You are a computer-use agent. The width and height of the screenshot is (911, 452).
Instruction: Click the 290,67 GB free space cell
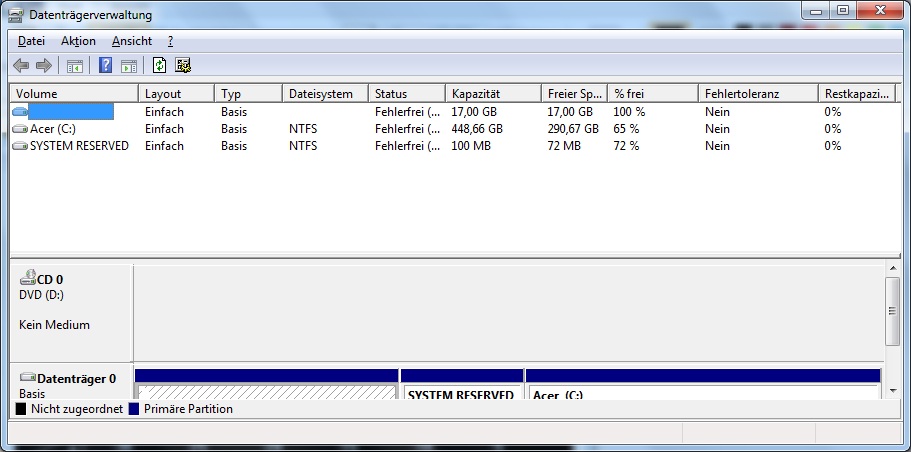(x=573, y=129)
